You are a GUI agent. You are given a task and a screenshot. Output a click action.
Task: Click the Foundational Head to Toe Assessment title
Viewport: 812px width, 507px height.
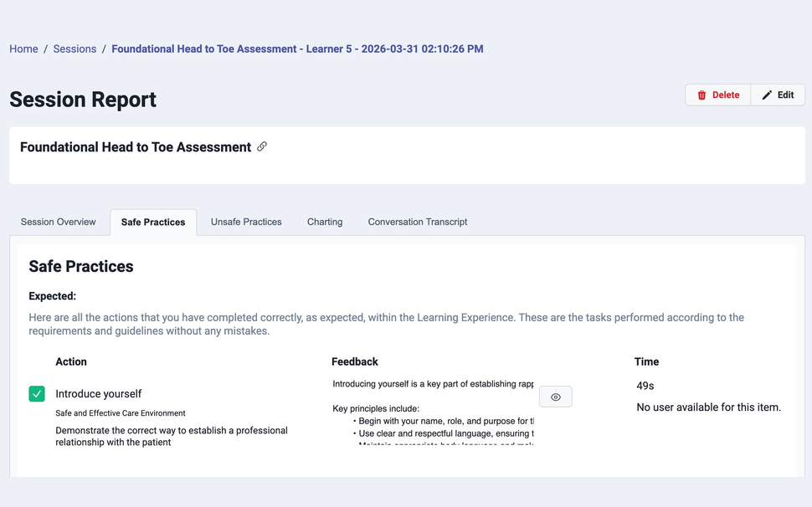[x=136, y=147]
